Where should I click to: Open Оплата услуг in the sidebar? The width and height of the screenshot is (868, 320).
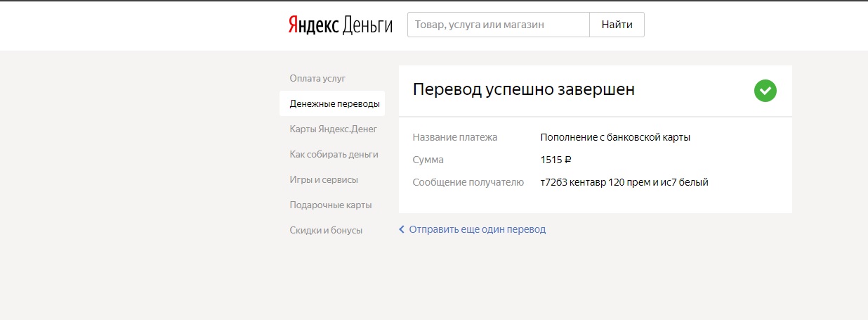(317, 78)
